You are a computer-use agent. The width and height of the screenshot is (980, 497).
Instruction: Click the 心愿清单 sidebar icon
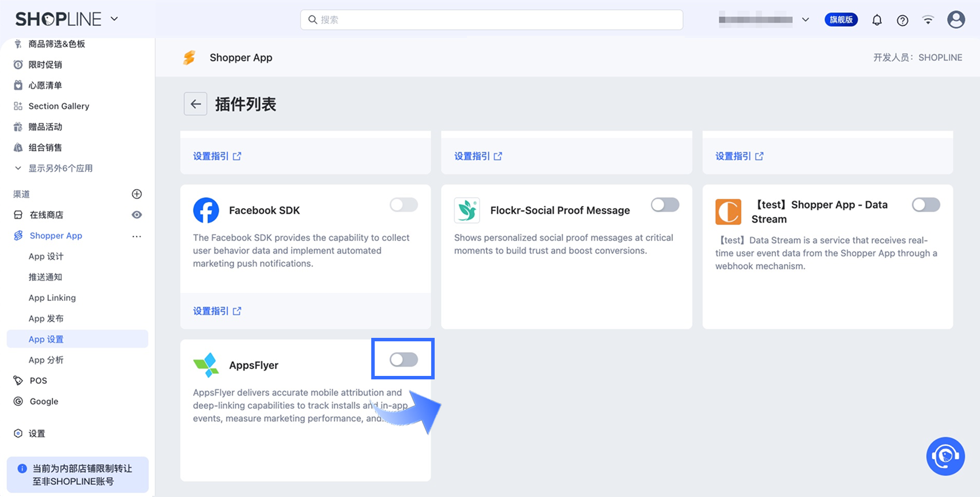coord(18,85)
